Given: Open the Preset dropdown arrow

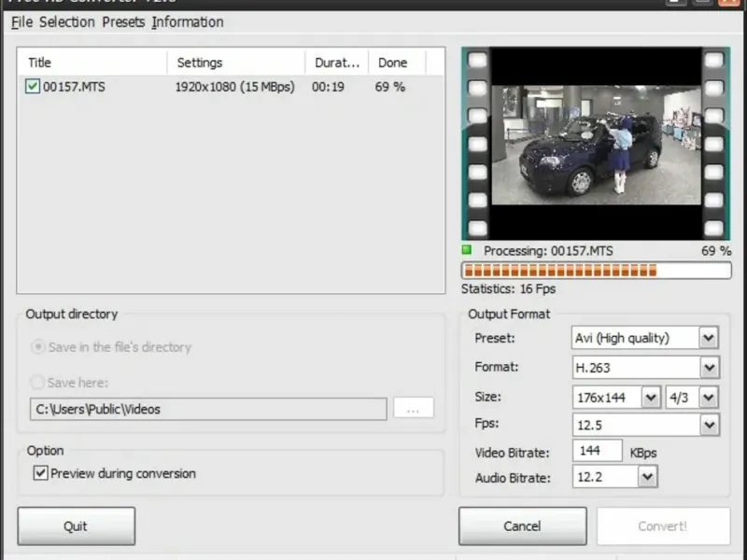Looking at the screenshot, I should (709, 338).
